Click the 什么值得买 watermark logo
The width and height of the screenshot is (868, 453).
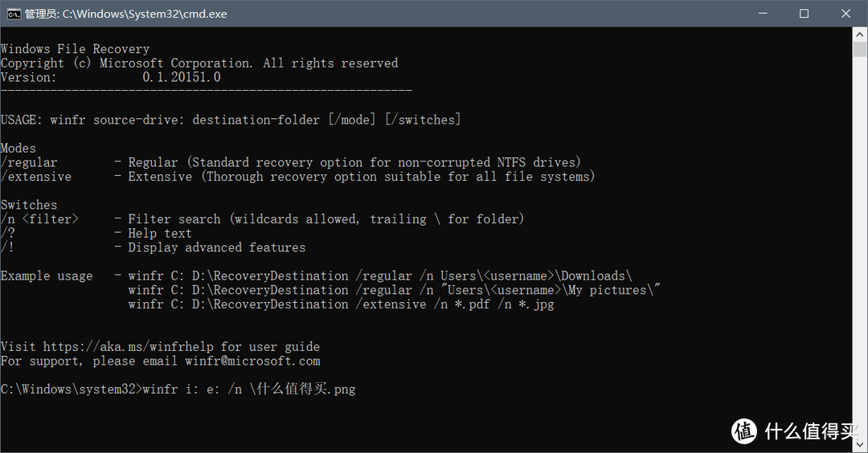coord(794,431)
